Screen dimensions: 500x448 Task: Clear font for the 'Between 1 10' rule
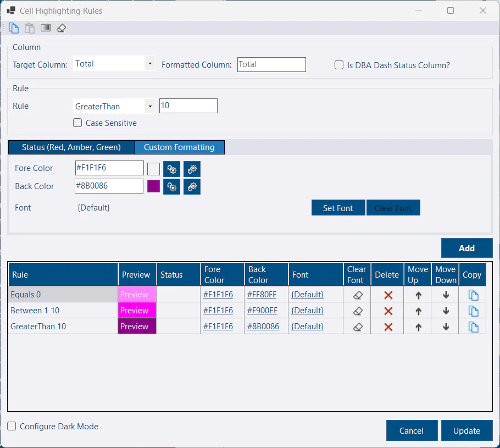point(358,311)
